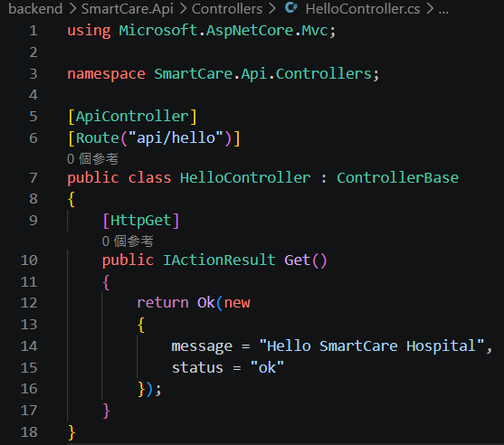
Task: Click the anonymous object opening brace on line 13
Action: (141, 325)
